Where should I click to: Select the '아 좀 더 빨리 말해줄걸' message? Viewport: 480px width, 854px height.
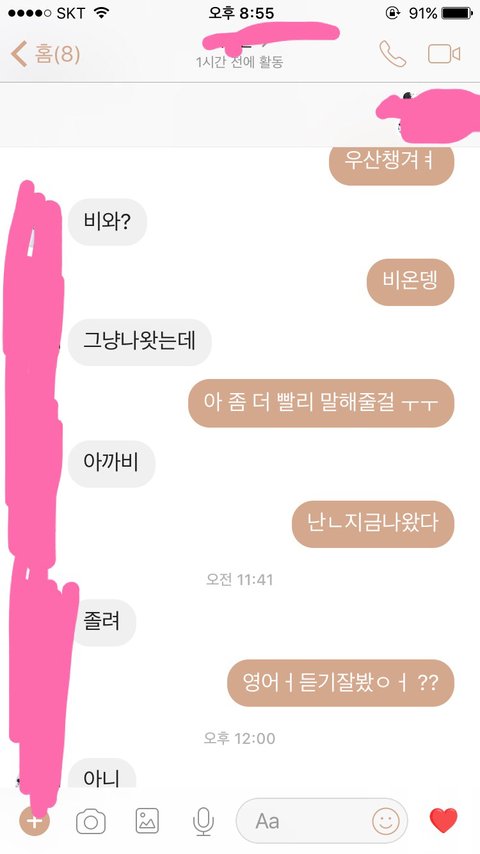click(x=321, y=403)
